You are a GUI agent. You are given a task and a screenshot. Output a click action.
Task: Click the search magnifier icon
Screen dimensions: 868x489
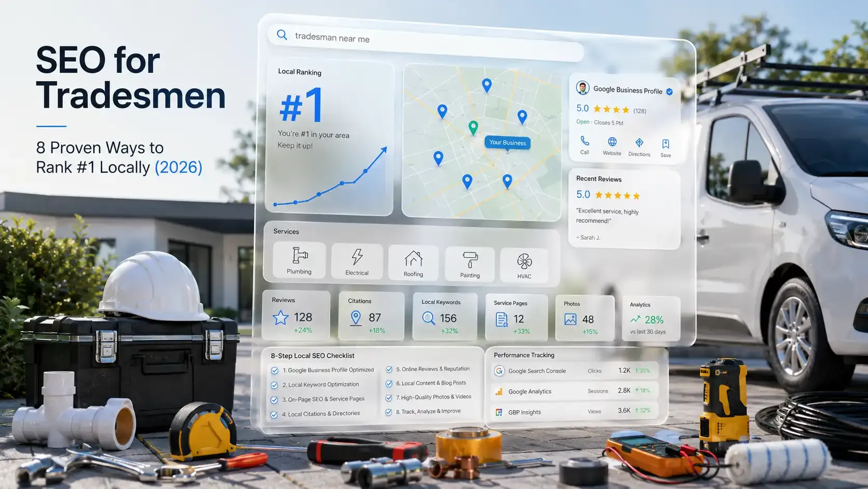tap(282, 35)
